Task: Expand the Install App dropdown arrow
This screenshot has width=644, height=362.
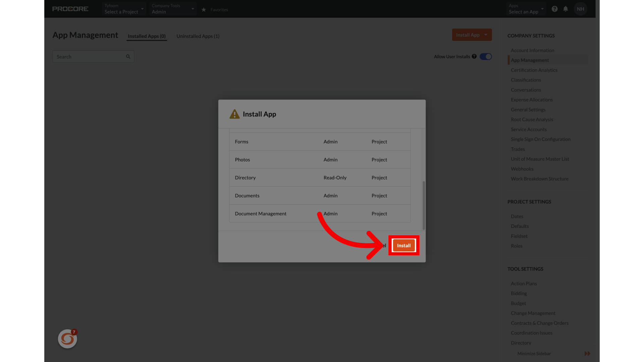Action: click(x=486, y=35)
